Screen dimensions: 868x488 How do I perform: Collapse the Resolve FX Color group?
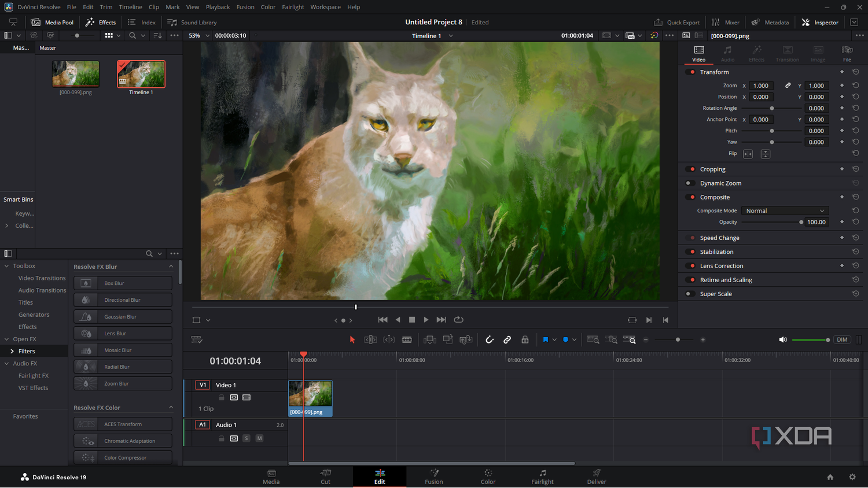point(171,408)
